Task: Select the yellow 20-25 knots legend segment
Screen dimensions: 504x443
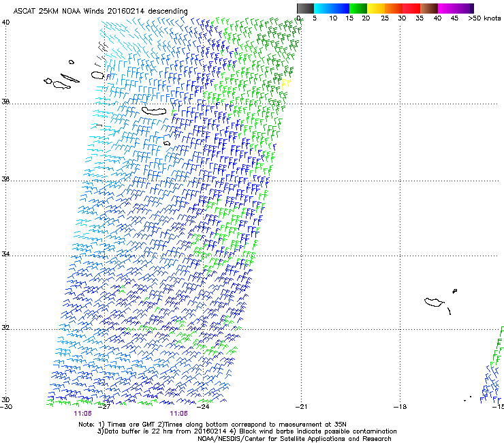Action: coord(376,8)
